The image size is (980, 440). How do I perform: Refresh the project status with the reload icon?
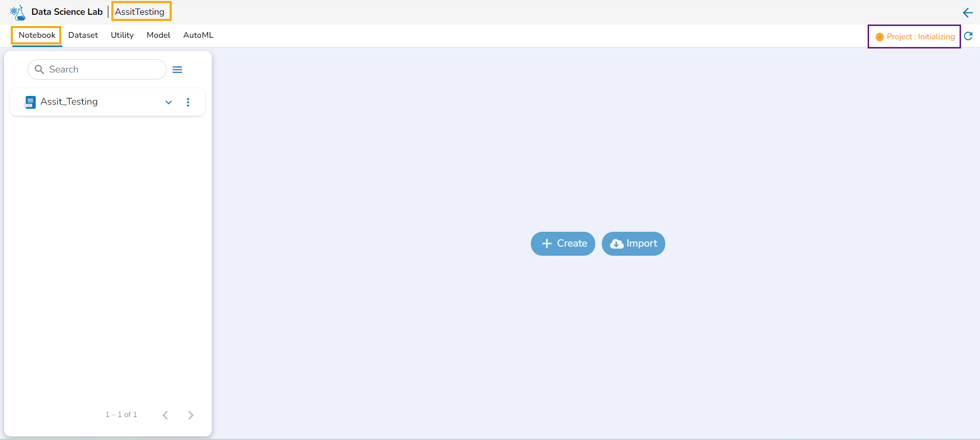pos(968,36)
